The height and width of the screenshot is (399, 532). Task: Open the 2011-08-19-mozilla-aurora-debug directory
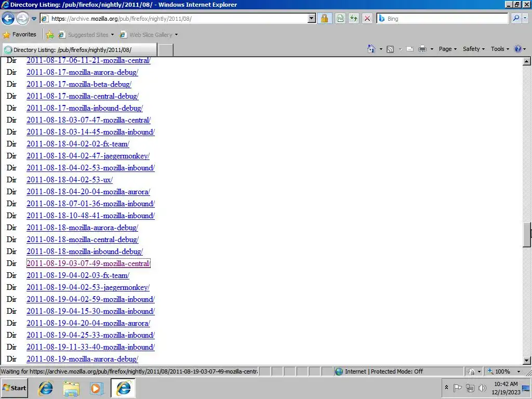(x=83, y=359)
